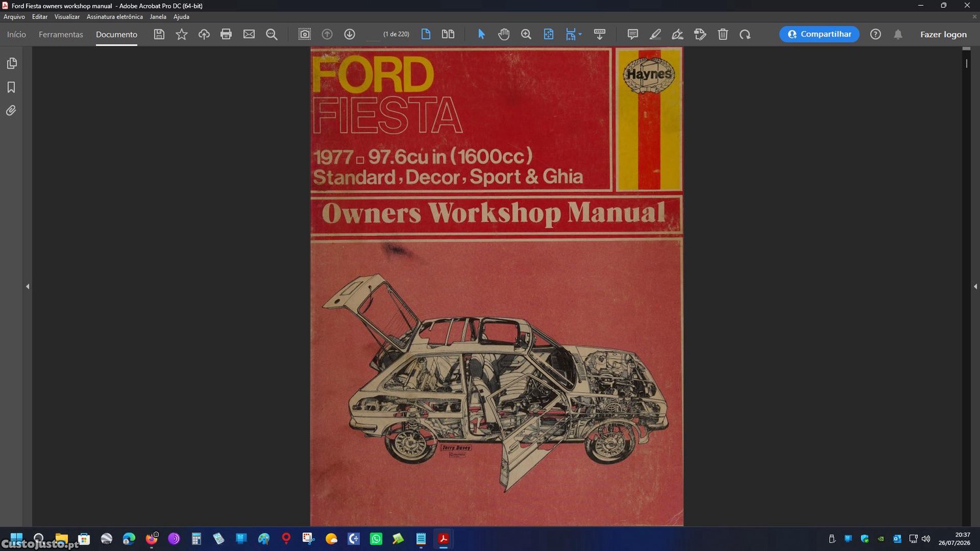The width and height of the screenshot is (980, 551).
Task: Switch to the Ferramentas tab
Action: tap(61, 34)
